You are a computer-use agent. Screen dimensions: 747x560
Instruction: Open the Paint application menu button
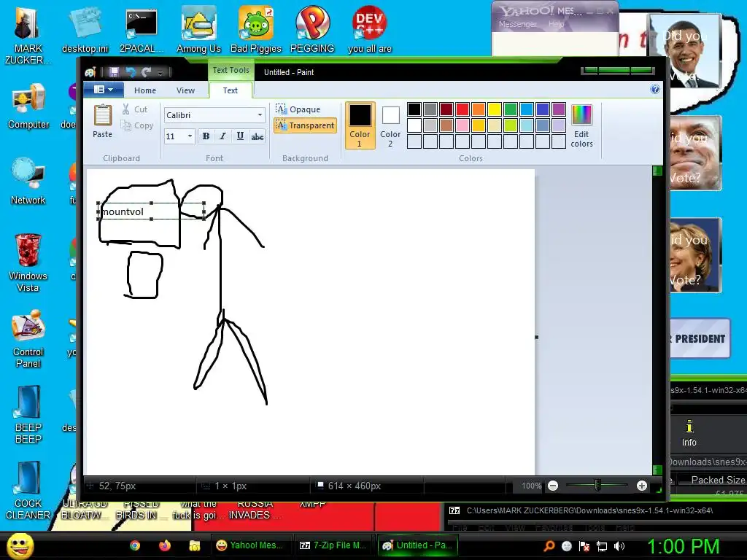[x=104, y=90]
